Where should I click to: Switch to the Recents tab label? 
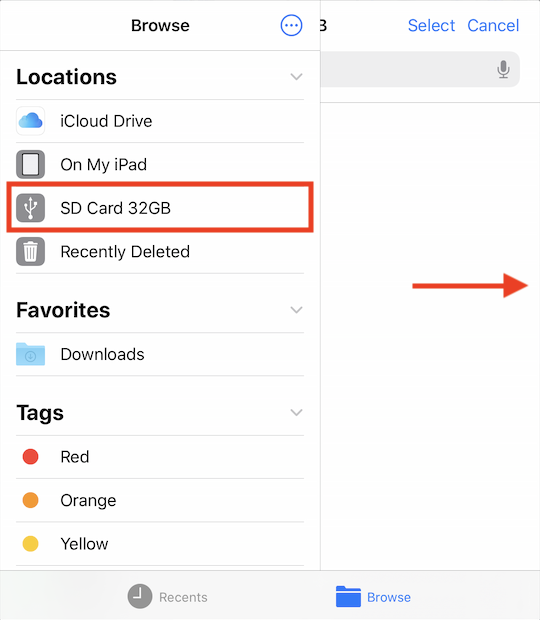click(183, 597)
